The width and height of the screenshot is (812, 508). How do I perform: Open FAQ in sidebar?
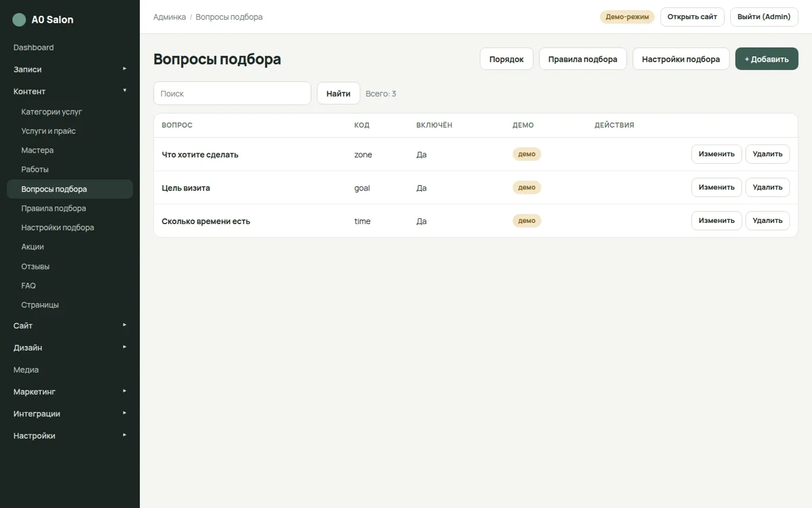pos(70,286)
